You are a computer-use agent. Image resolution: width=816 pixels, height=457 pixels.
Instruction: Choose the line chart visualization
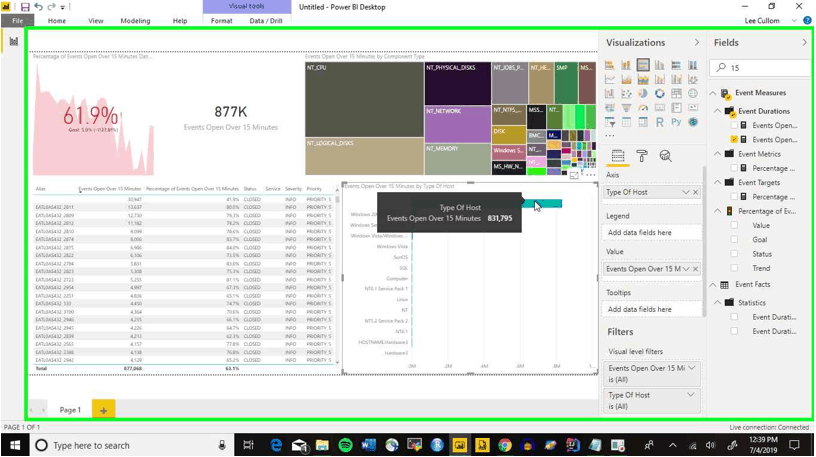point(609,79)
